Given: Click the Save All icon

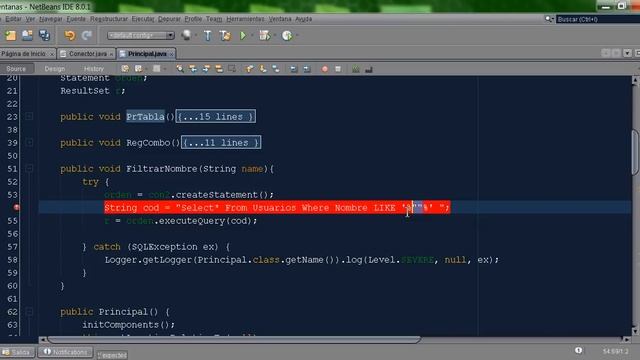Looking at the screenshot, I should click(x=44, y=36).
